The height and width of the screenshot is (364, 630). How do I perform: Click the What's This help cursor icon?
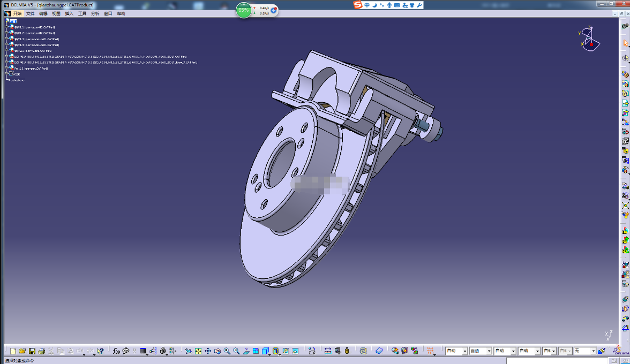[100, 351]
